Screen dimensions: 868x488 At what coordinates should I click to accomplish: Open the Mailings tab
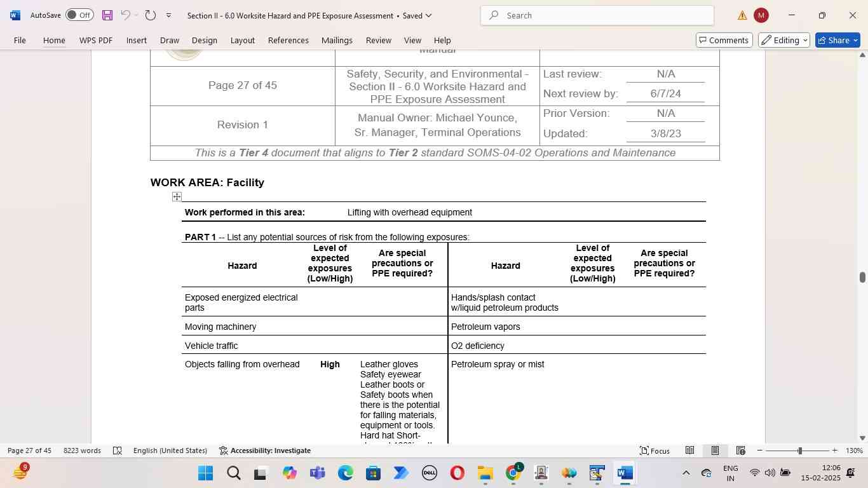point(337,40)
